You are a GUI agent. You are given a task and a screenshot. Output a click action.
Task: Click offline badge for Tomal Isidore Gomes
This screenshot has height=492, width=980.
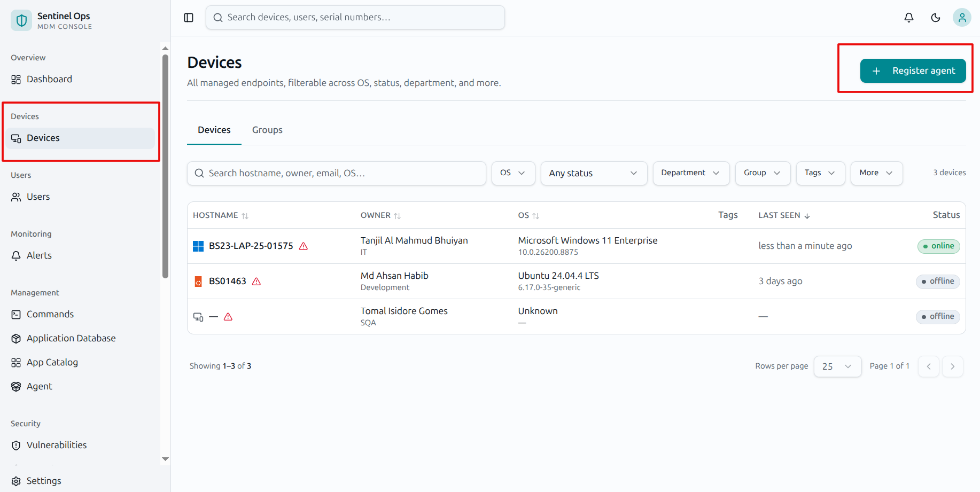[x=938, y=317]
